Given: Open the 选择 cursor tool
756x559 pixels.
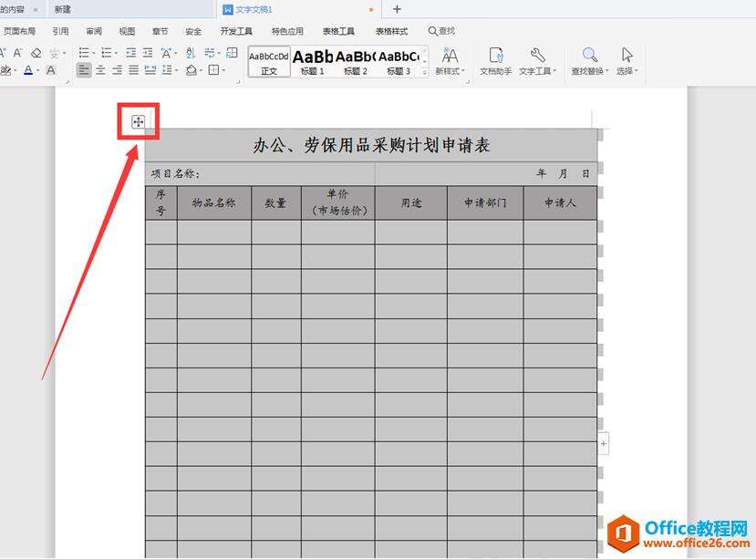Looking at the screenshot, I should coord(627,61).
